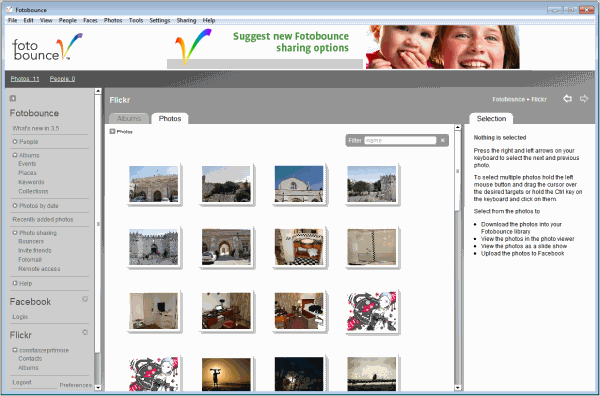Collapse the Photo sharing sidebar tree
Image resolution: width=600 pixels, height=396 pixels.
click(15, 233)
